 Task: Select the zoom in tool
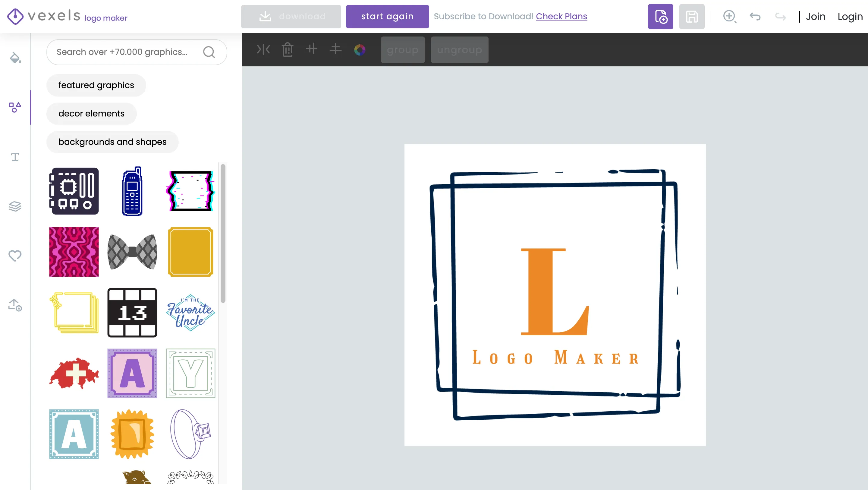pos(730,16)
